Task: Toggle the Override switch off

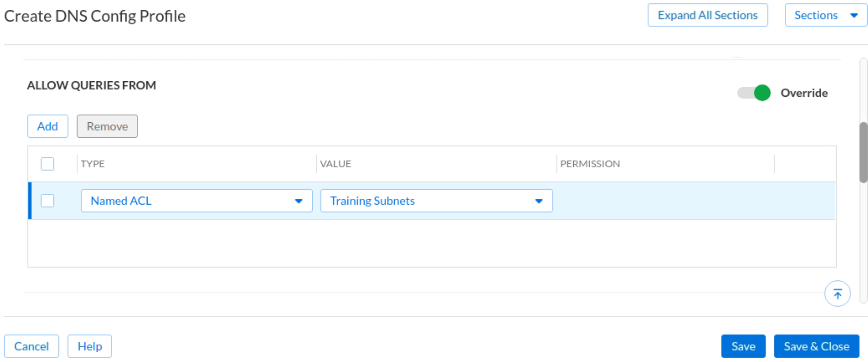Action: (x=754, y=93)
